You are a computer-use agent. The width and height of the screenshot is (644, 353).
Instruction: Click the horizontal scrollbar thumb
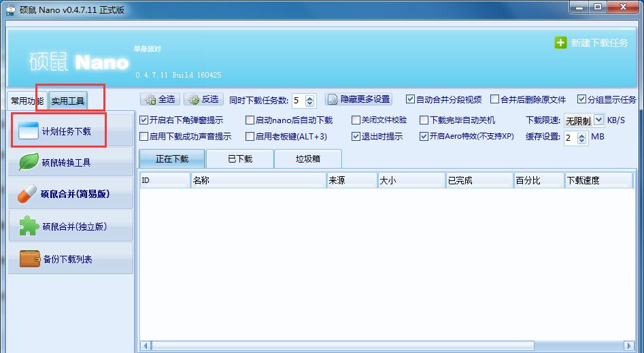pyautogui.click(x=343, y=346)
